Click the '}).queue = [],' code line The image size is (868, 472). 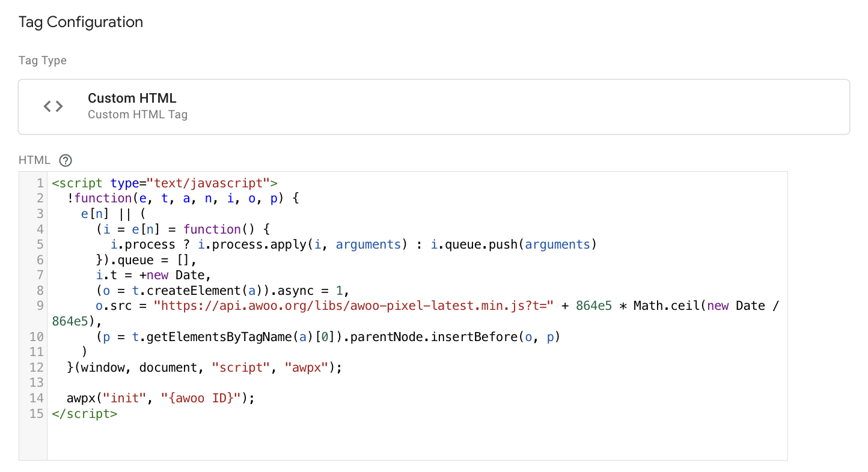146,259
